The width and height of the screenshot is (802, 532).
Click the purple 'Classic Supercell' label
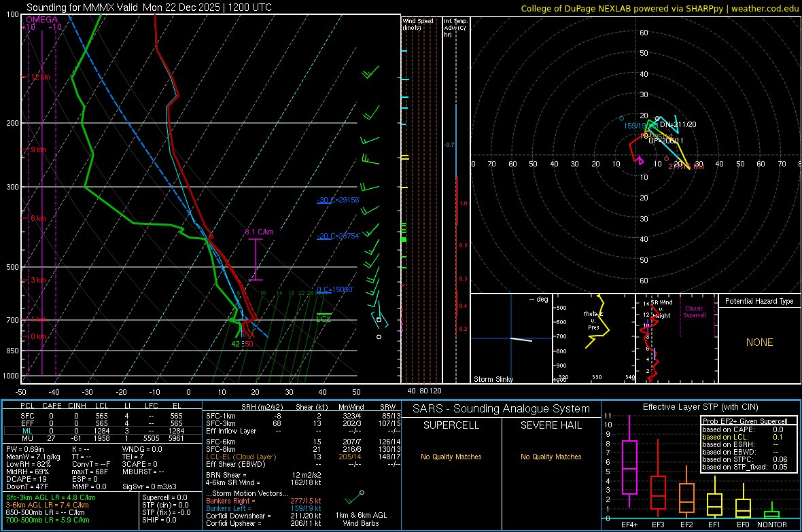pos(695,312)
